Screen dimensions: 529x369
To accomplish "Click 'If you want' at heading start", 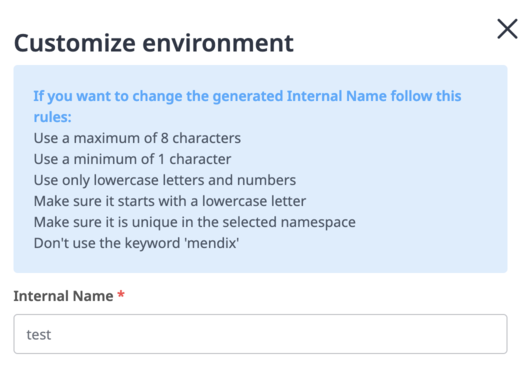I will (x=72, y=96).
